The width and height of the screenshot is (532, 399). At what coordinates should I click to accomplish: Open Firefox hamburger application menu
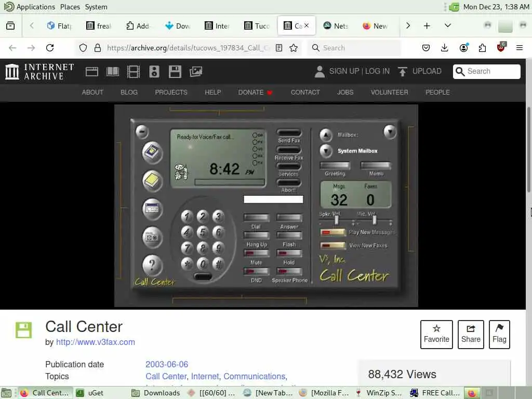(x=520, y=48)
